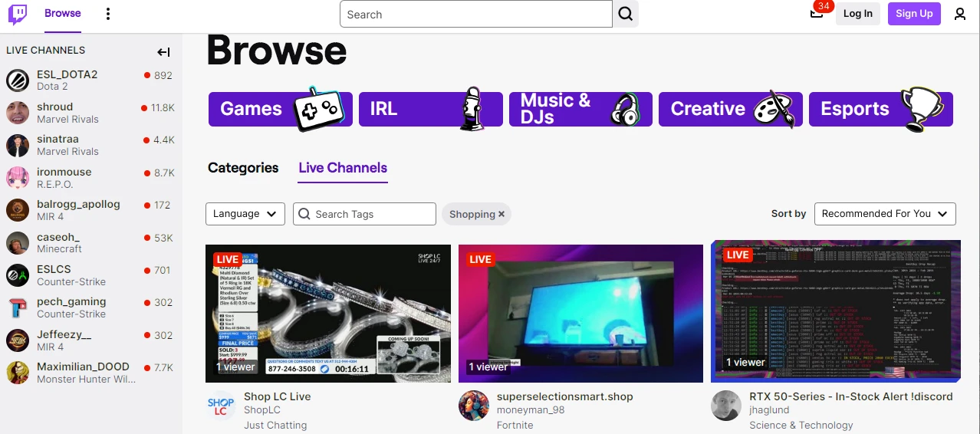
Task: Focus the Search Tags field
Action: [364, 214]
